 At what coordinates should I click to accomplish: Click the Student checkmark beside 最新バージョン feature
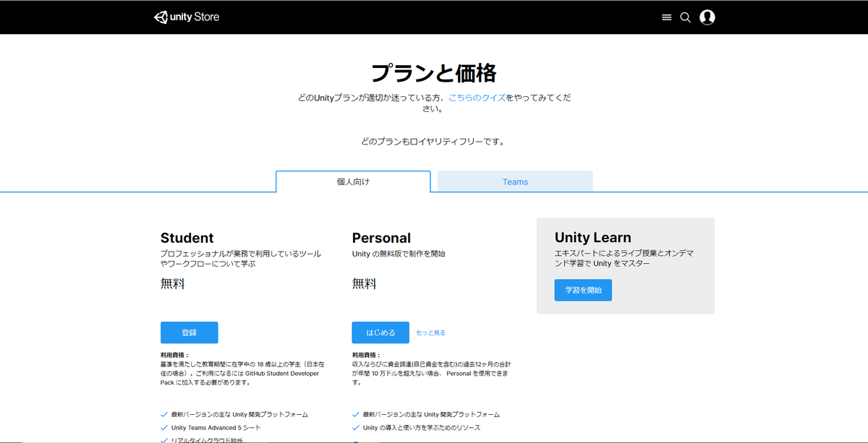point(164,415)
